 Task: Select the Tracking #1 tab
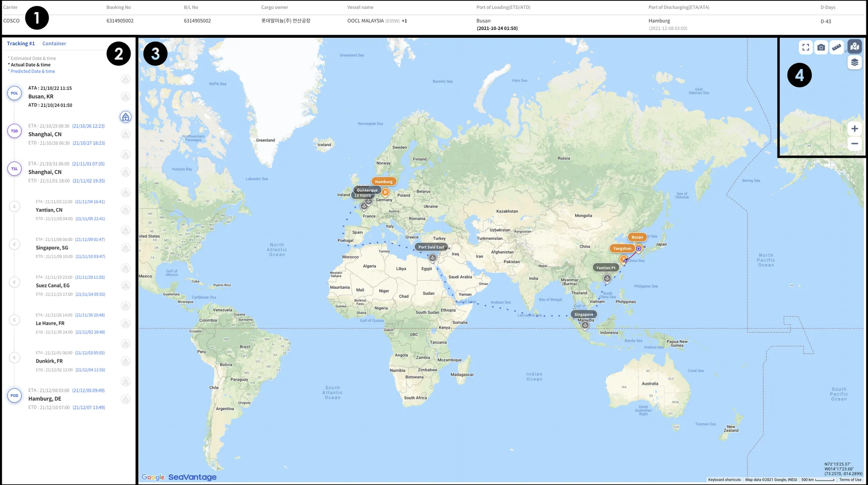click(21, 44)
